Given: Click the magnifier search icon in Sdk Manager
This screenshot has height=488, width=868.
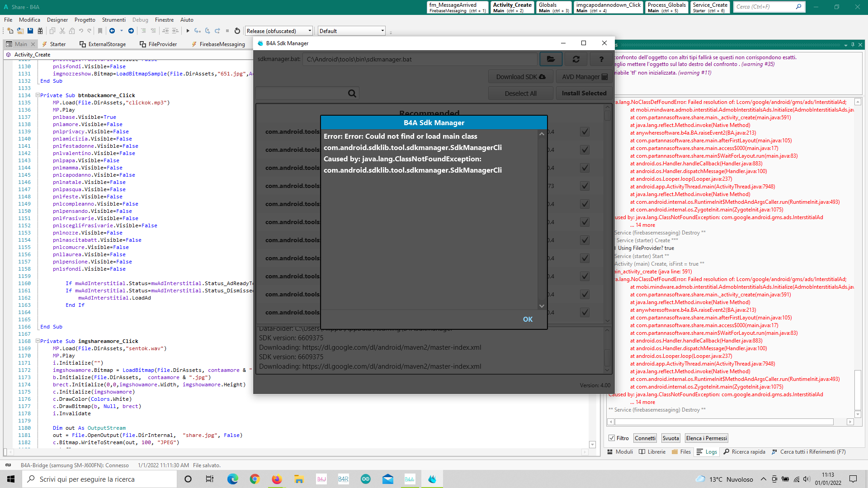Looking at the screenshot, I should pos(352,94).
